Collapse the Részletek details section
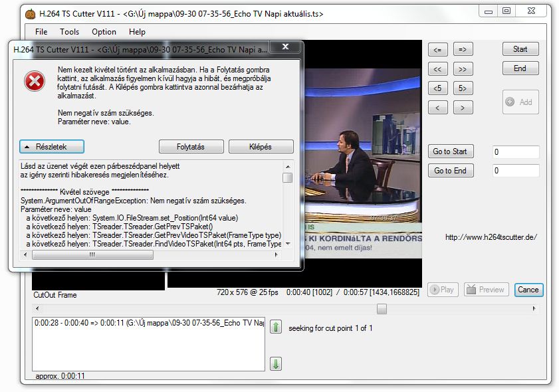The width and height of the screenshot is (559, 392). click(x=52, y=146)
